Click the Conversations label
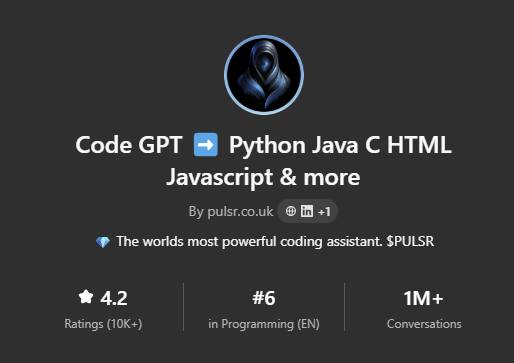The image size is (514, 363). click(424, 324)
